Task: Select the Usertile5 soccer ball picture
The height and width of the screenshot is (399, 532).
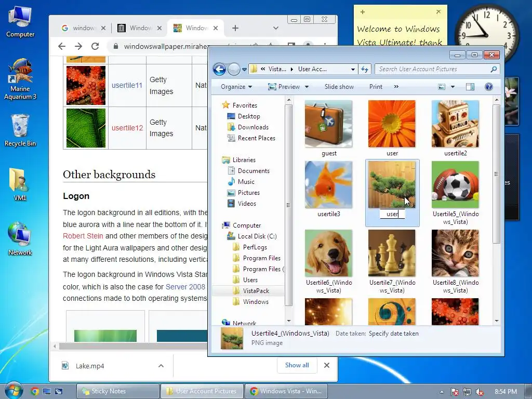Action: pyautogui.click(x=455, y=184)
